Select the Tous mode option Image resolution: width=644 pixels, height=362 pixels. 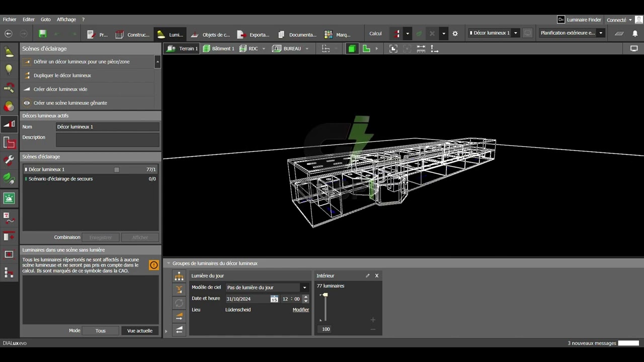click(101, 331)
